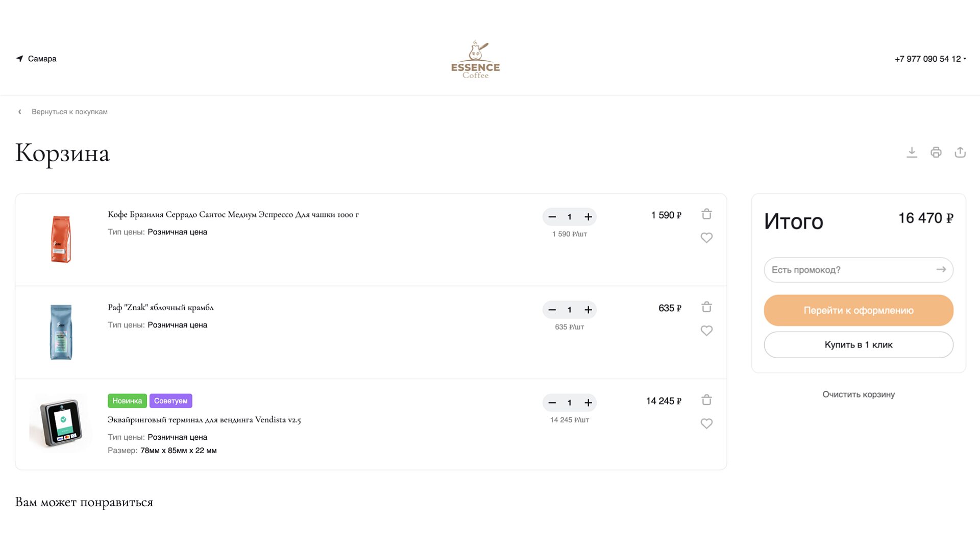The image size is (980, 551).
Task: Print the cart page
Action: pyautogui.click(x=936, y=152)
